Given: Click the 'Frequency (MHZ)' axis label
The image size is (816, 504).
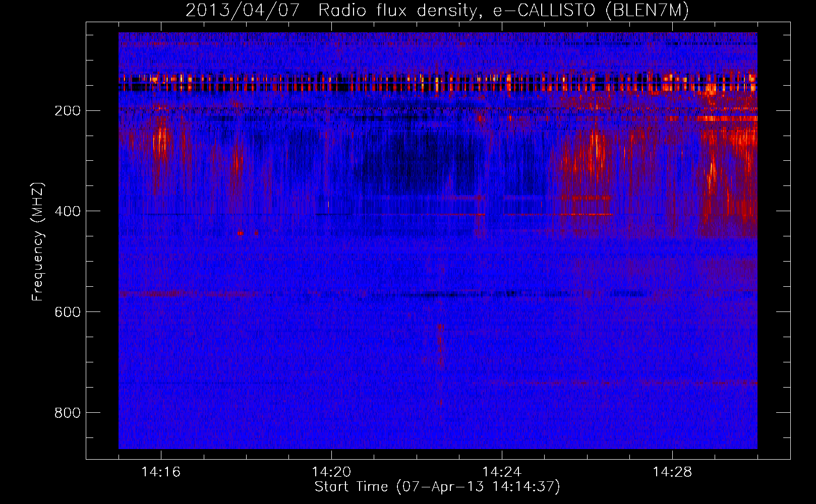Looking at the screenshot, I should (38, 242).
